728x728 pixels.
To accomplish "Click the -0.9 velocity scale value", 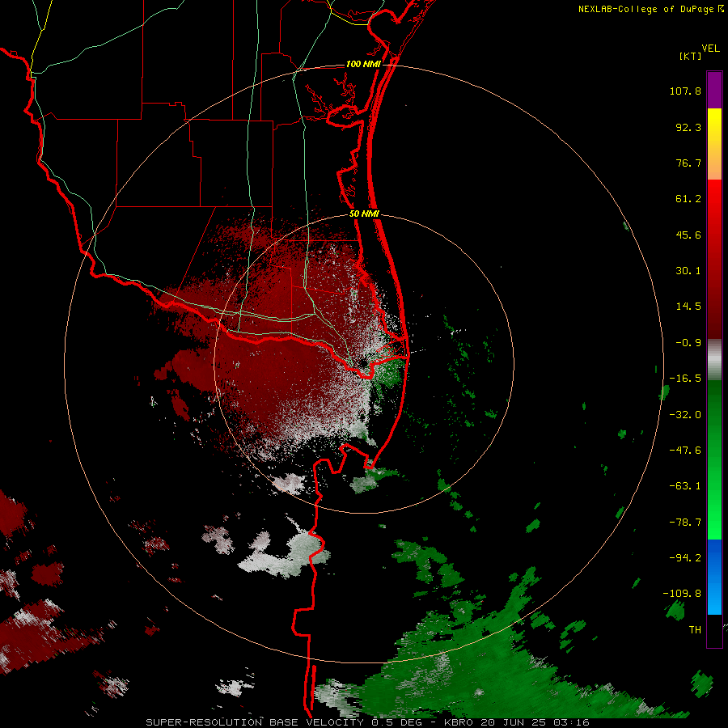I will [688, 343].
